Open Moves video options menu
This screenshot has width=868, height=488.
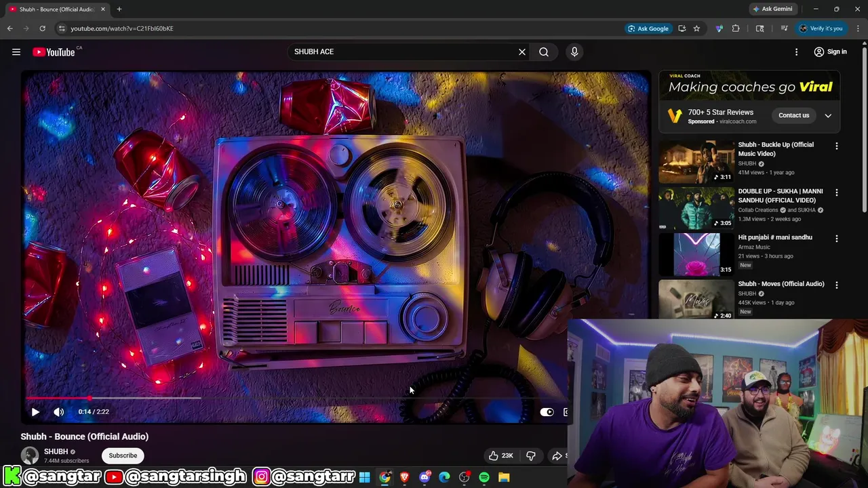(x=836, y=285)
